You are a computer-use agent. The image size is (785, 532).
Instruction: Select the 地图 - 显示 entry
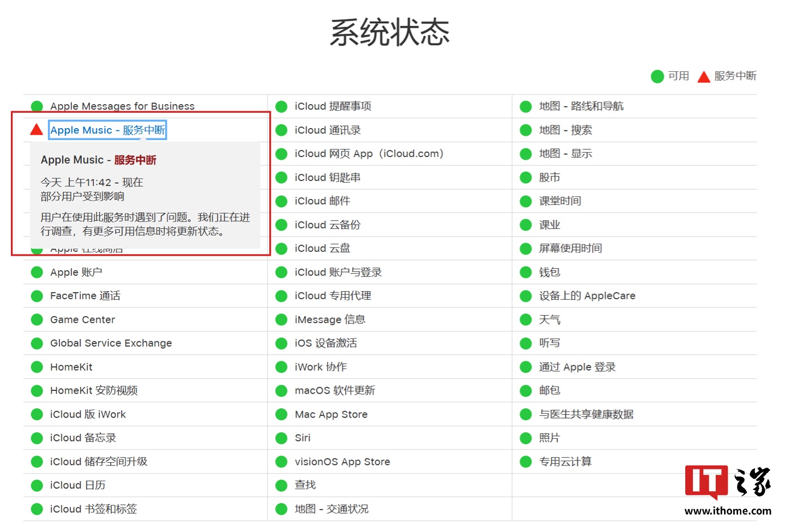tap(565, 154)
